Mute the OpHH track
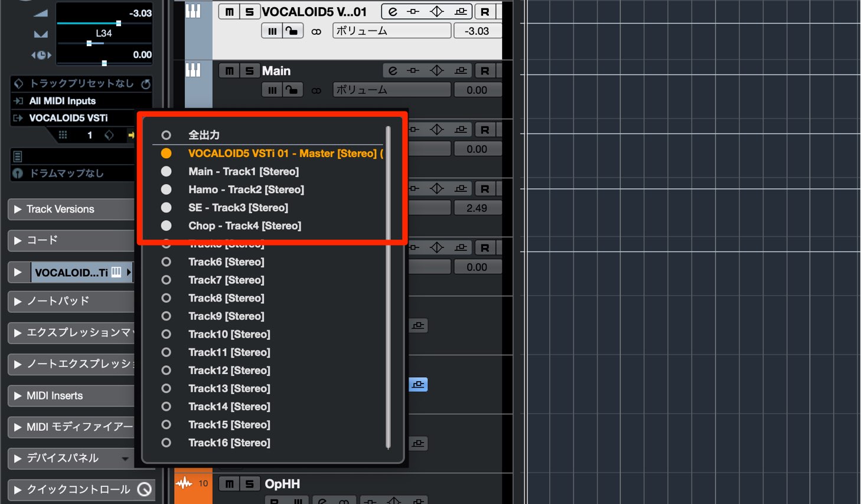861x504 pixels. pyautogui.click(x=229, y=484)
